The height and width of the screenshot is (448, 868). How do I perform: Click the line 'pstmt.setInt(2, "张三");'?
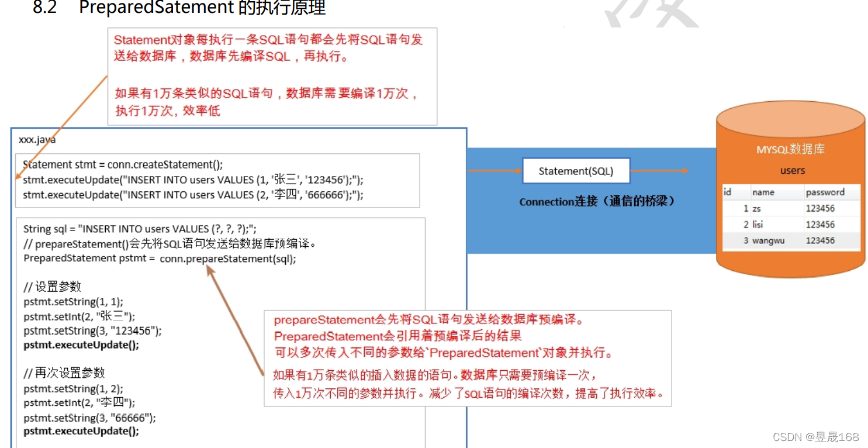[x=79, y=316]
